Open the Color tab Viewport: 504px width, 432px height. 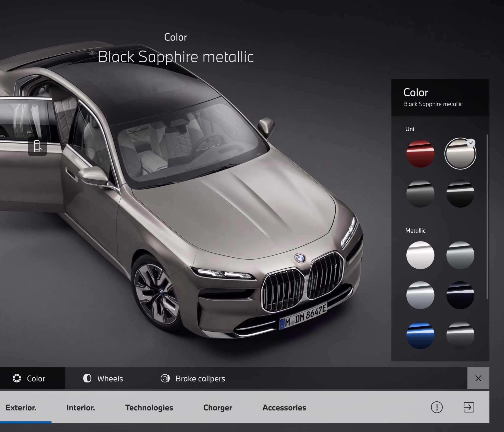(33, 378)
